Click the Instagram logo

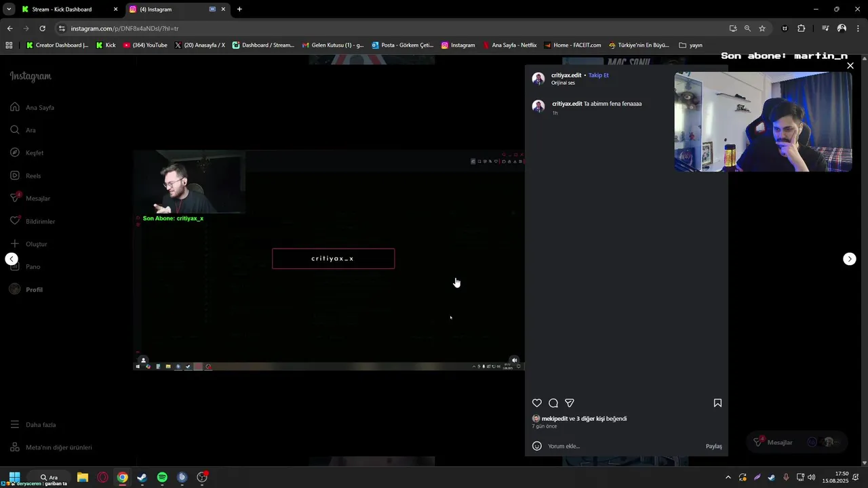(31, 76)
